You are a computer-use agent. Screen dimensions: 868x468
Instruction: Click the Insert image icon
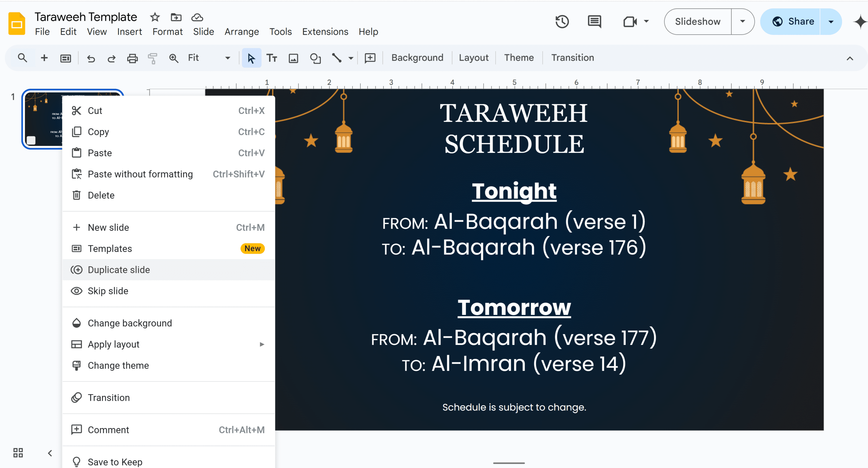(293, 58)
